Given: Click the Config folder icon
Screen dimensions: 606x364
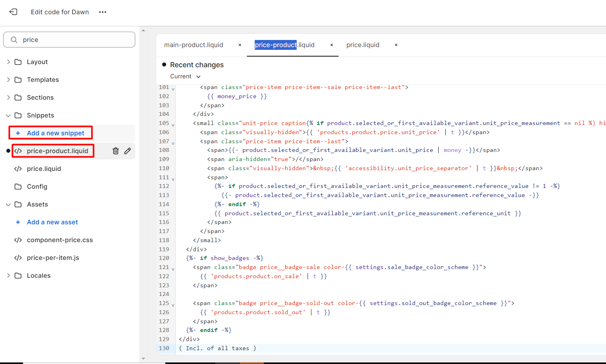Looking at the screenshot, I should 18,186.
